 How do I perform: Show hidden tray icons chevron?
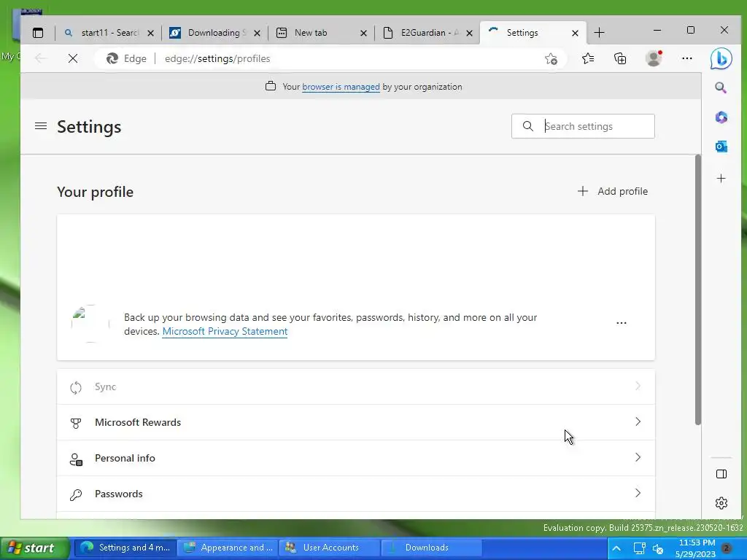(x=616, y=548)
